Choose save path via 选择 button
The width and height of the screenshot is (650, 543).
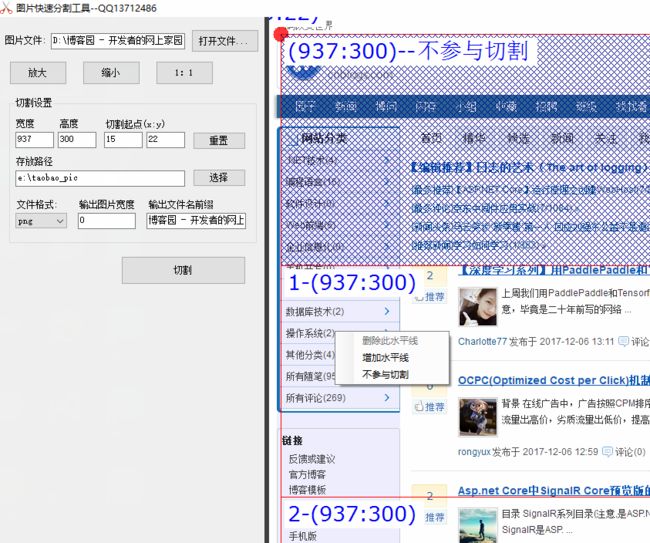tap(219, 178)
